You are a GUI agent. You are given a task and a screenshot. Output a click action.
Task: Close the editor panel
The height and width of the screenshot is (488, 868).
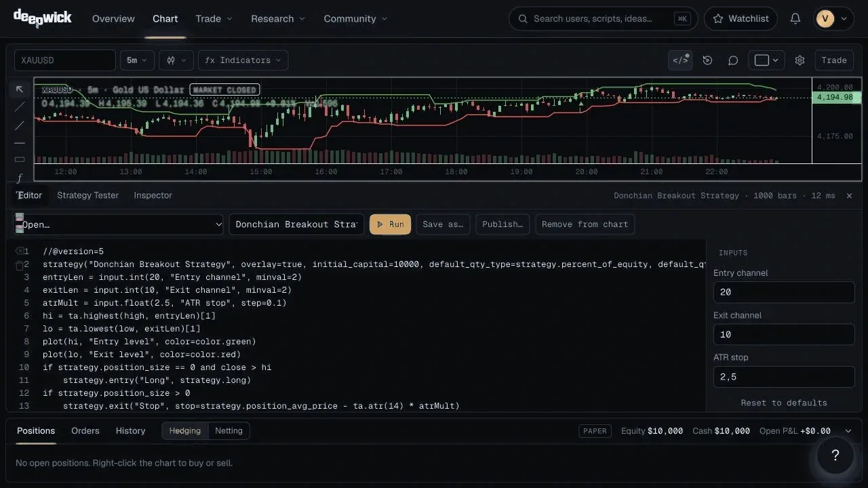coord(849,196)
